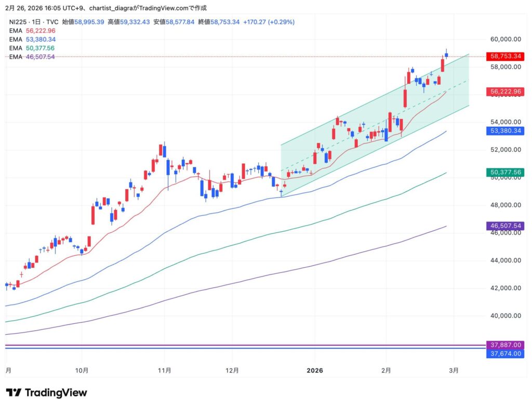Click the 60,000.00 price scale label
The image size is (532, 408).
click(x=506, y=39)
